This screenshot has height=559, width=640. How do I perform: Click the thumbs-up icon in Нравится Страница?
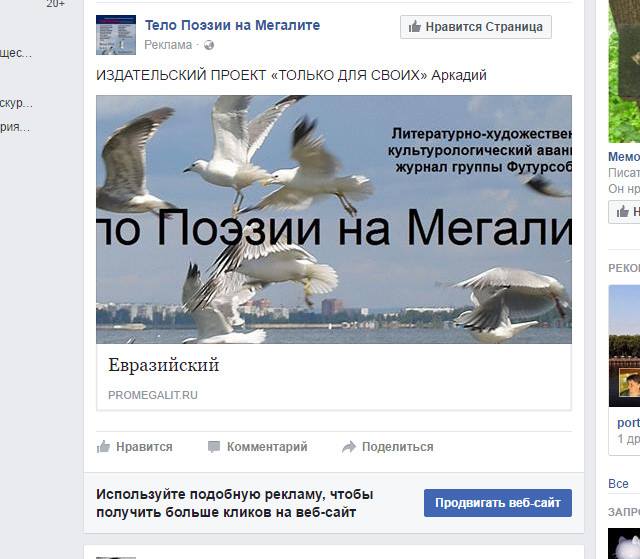click(x=415, y=27)
